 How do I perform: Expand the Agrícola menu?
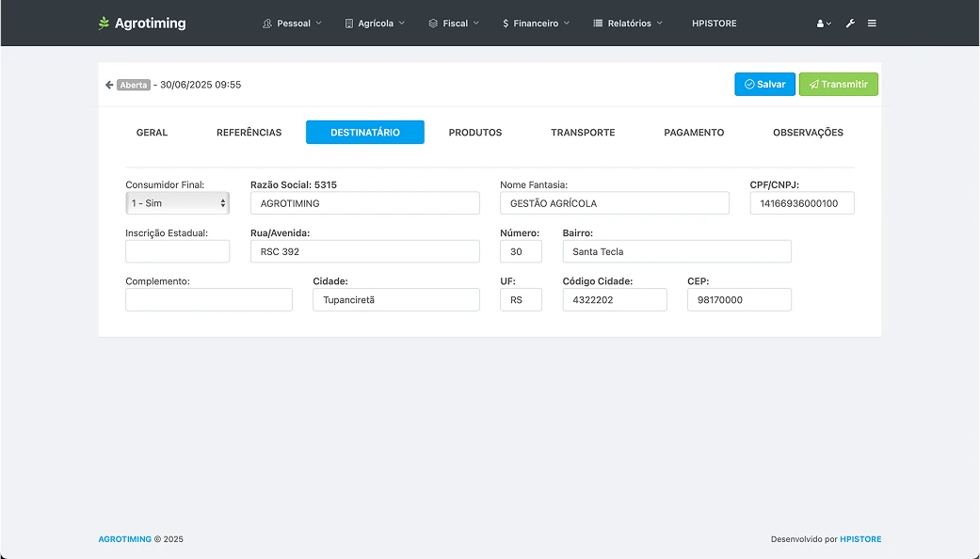tap(375, 24)
